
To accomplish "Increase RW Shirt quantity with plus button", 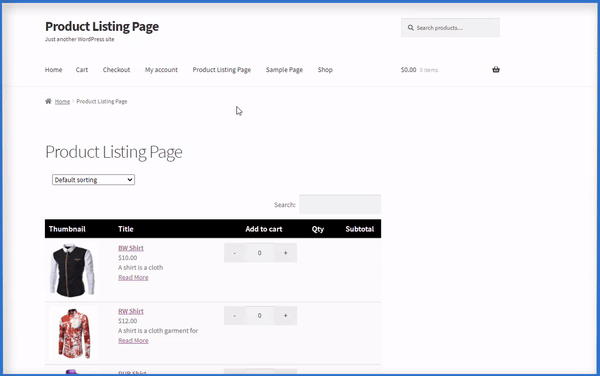I will click(x=285, y=316).
